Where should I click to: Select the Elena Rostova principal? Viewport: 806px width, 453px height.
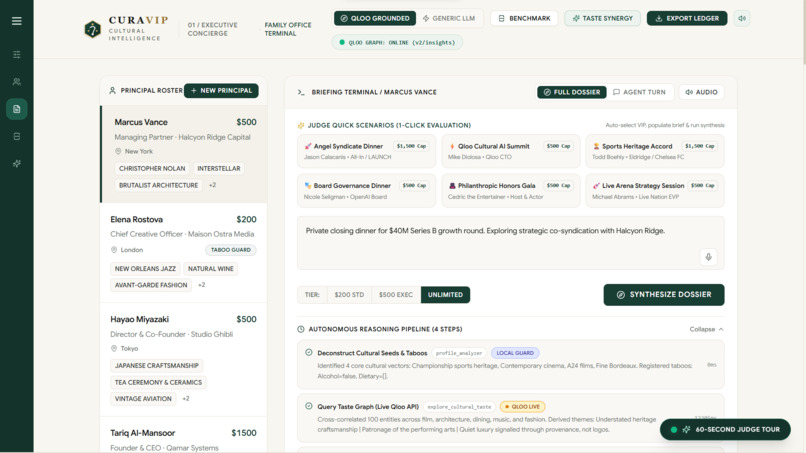pos(183,252)
